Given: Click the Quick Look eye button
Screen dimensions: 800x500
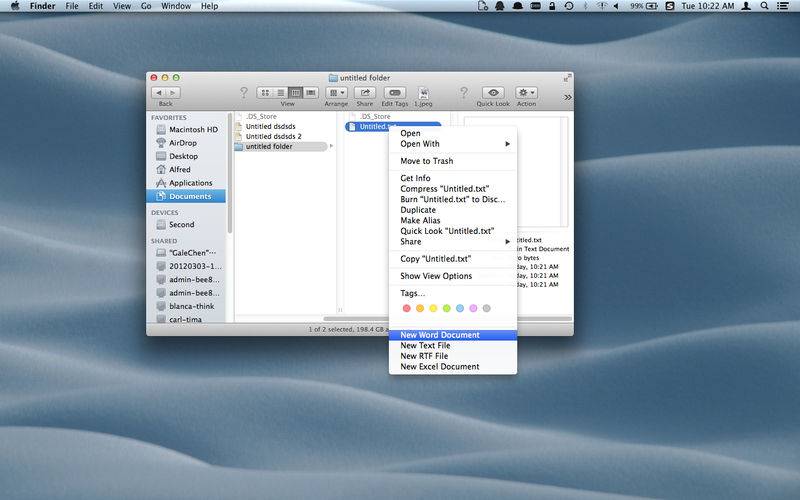Looking at the screenshot, I should 493,93.
